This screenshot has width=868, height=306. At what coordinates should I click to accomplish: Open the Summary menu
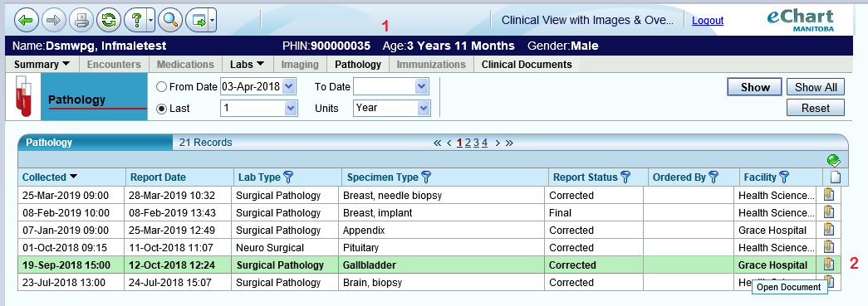click(42, 64)
